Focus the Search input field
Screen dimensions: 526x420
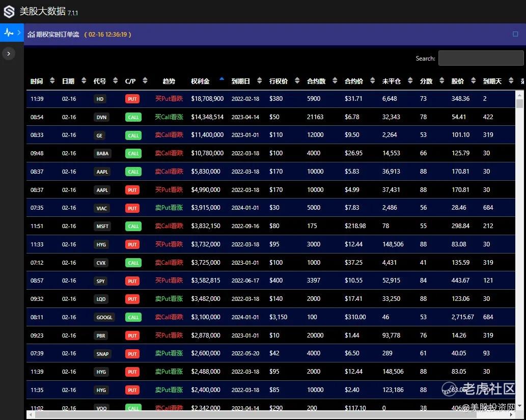point(481,58)
